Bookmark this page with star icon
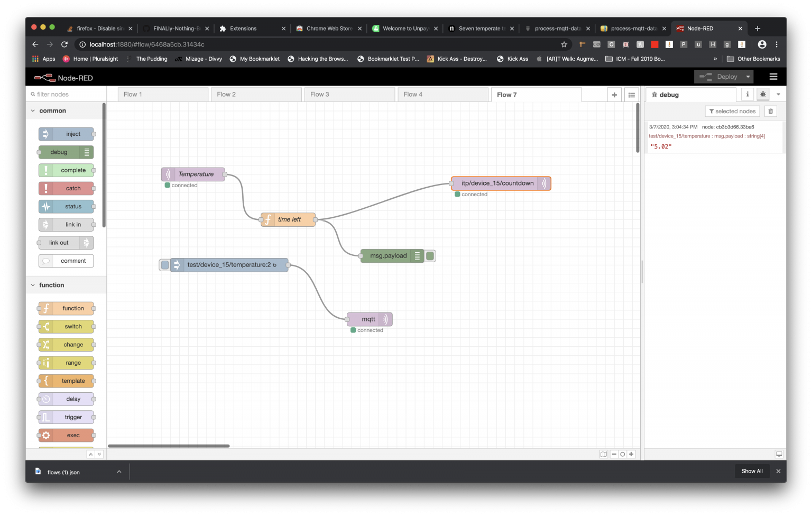The image size is (812, 516). point(564,44)
